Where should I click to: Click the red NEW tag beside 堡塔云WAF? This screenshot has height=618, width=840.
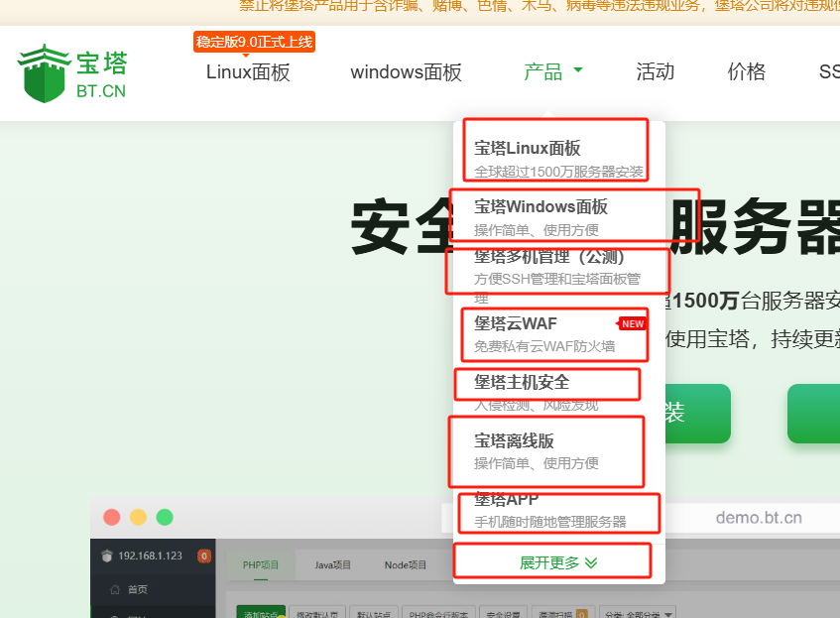pyautogui.click(x=632, y=323)
